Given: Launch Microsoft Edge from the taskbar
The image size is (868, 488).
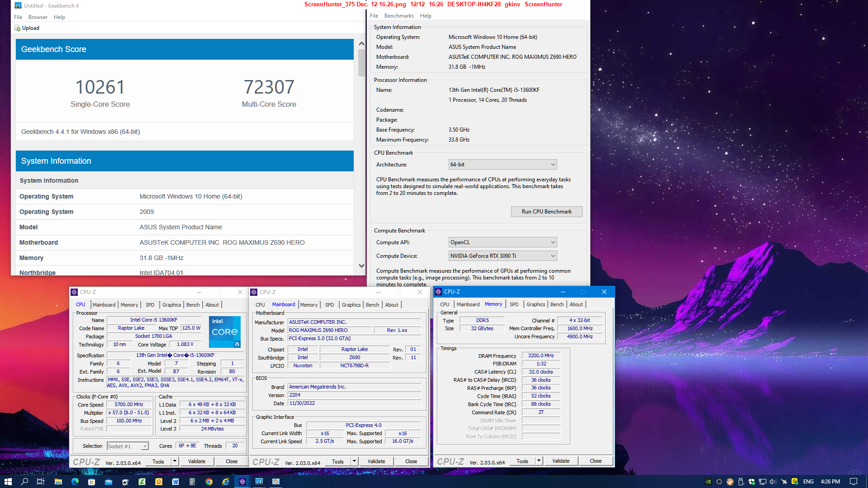Looking at the screenshot, I should point(75,482).
